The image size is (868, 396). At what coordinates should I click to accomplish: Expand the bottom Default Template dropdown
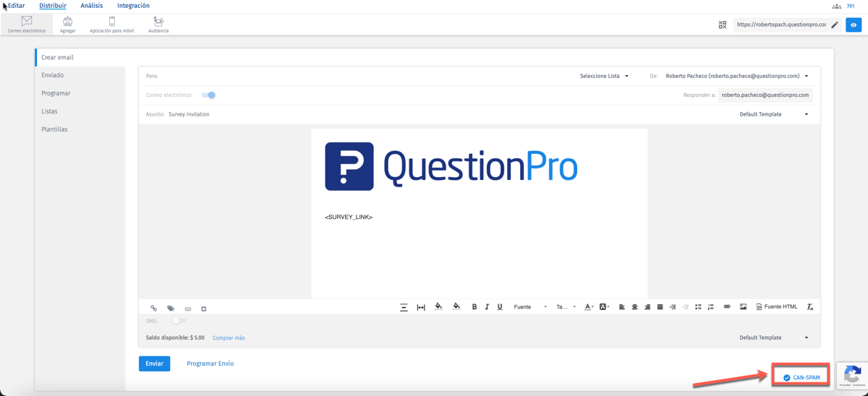click(774, 337)
